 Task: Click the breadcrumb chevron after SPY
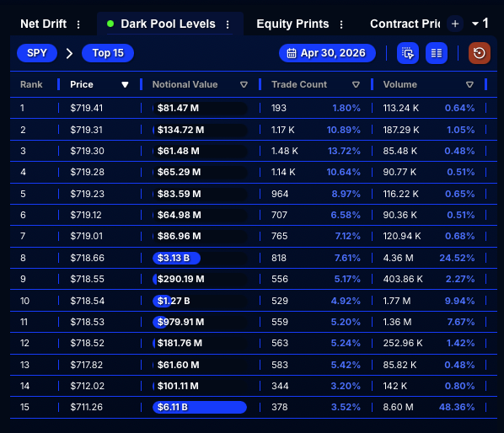tap(69, 53)
